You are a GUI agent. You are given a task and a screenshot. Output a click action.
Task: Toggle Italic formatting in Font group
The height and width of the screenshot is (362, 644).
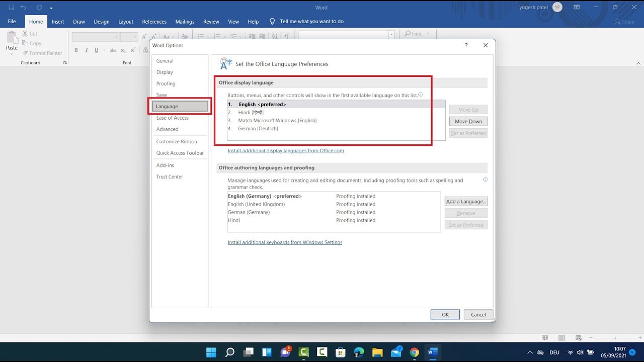87,50
